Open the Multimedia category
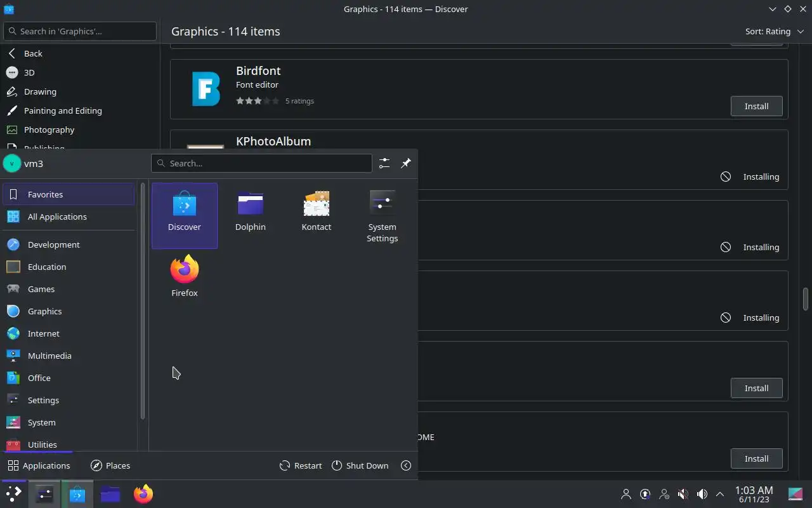 (69, 356)
